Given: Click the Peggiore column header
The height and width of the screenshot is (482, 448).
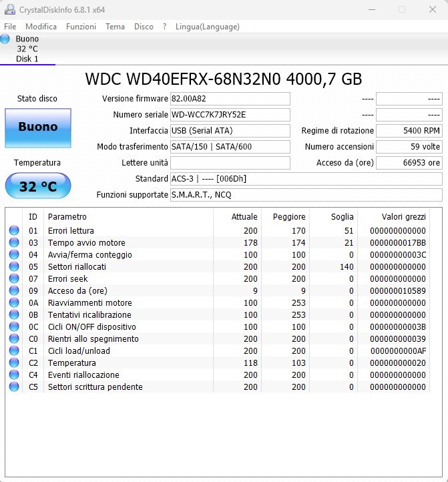Looking at the screenshot, I should (285, 217).
